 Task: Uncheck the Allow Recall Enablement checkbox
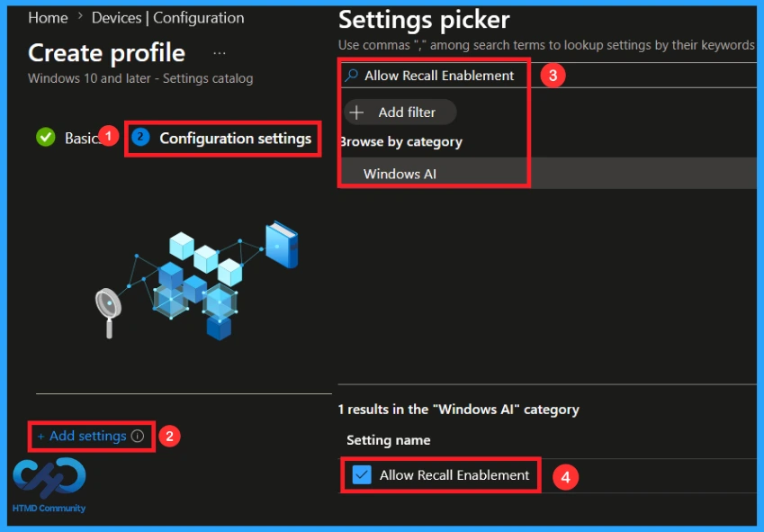click(x=362, y=474)
